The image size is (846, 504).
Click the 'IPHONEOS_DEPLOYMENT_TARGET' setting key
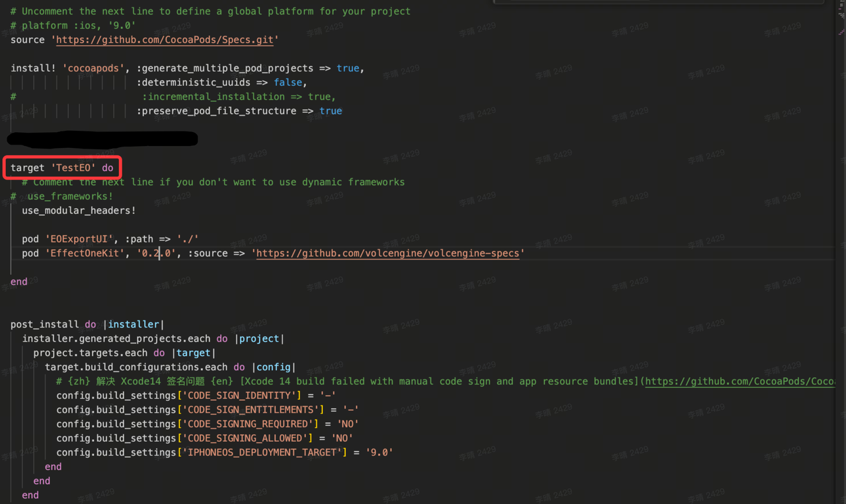click(x=262, y=452)
